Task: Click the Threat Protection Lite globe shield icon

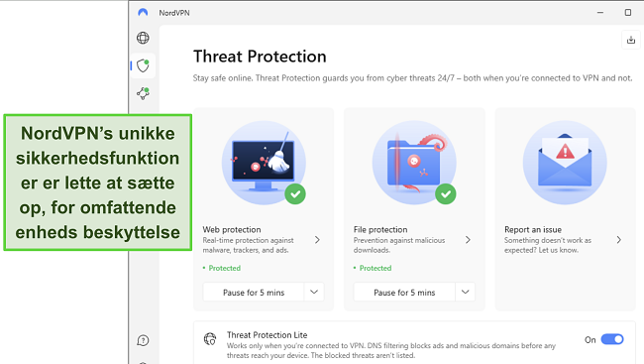Action: coord(210,339)
